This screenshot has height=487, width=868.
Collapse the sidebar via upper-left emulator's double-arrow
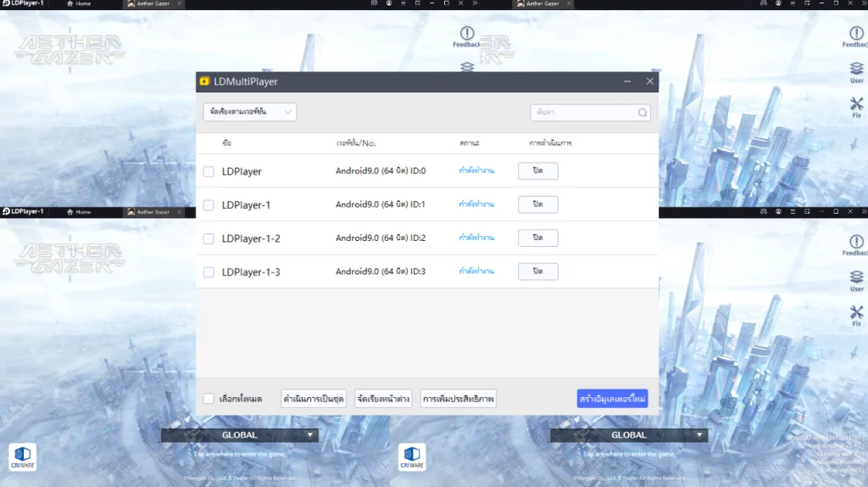475,3
